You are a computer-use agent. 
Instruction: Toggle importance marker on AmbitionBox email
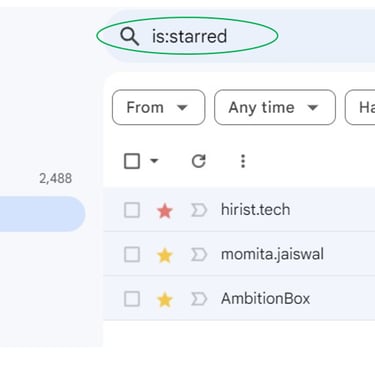pos(199,299)
